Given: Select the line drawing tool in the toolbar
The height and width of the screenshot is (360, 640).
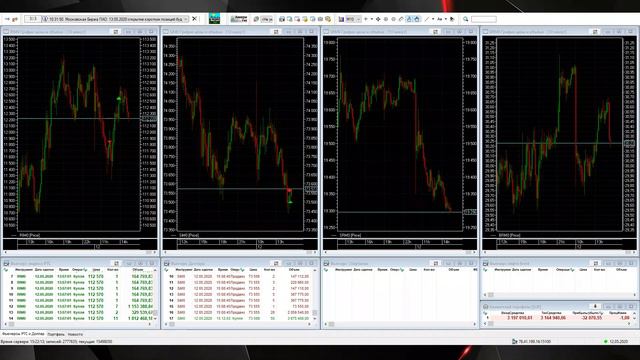Looking at the screenshot, I should click(427, 19).
